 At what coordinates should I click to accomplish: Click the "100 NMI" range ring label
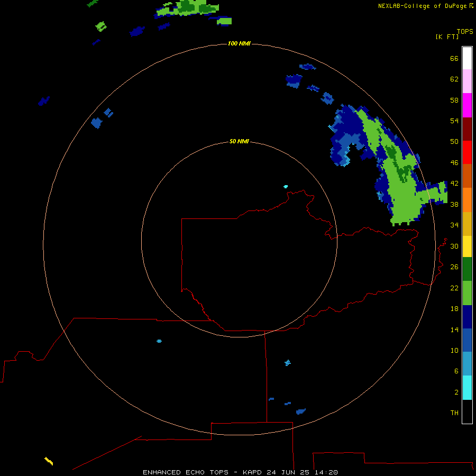(239, 44)
